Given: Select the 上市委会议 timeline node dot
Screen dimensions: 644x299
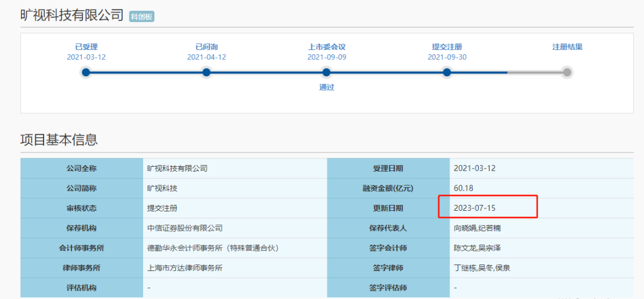Looking at the screenshot, I should tap(327, 73).
